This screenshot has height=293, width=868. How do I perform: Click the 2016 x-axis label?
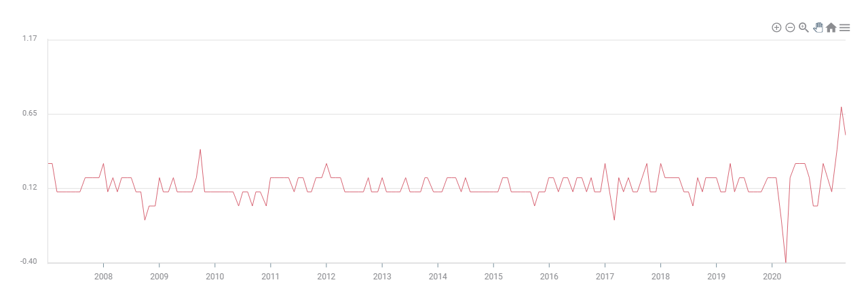tap(549, 277)
